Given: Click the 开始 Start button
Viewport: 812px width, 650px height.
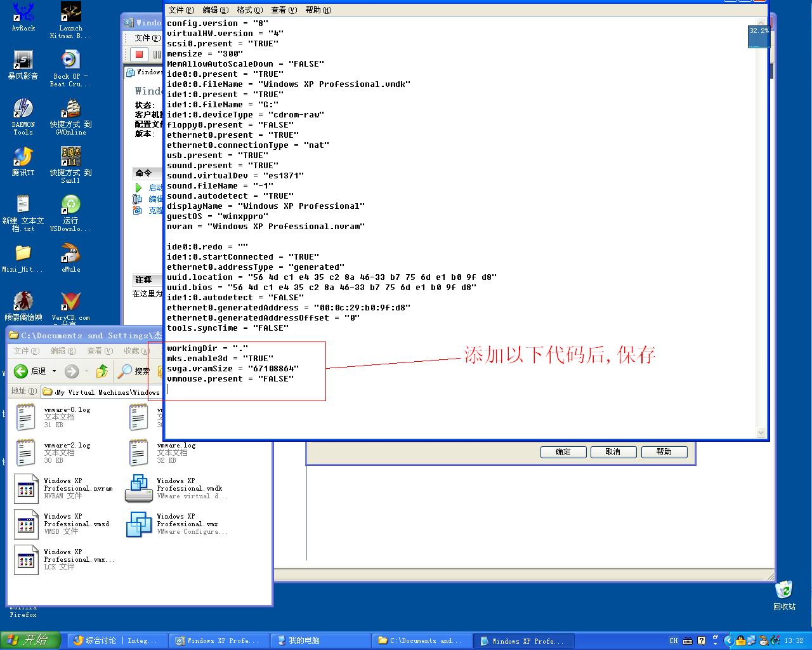Looking at the screenshot, I should tap(30, 640).
